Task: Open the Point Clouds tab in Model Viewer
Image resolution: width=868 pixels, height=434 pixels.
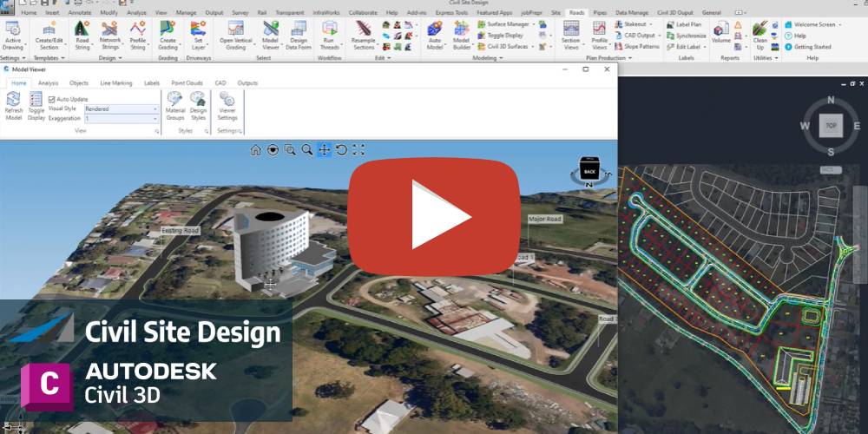Action: [x=187, y=83]
